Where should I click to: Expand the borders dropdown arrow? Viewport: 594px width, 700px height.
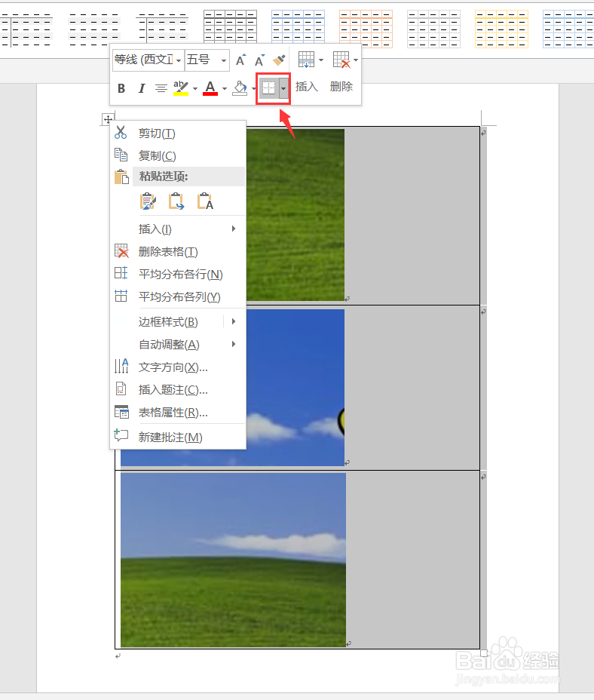284,88
